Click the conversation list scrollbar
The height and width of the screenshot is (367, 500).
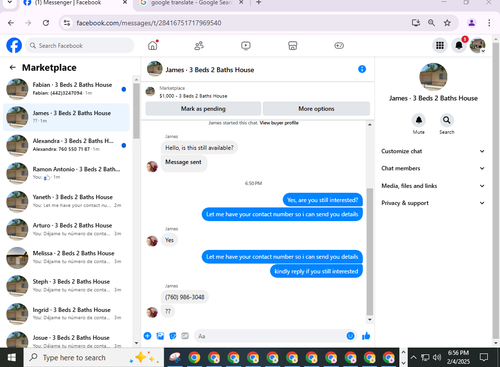coord(136,111)
